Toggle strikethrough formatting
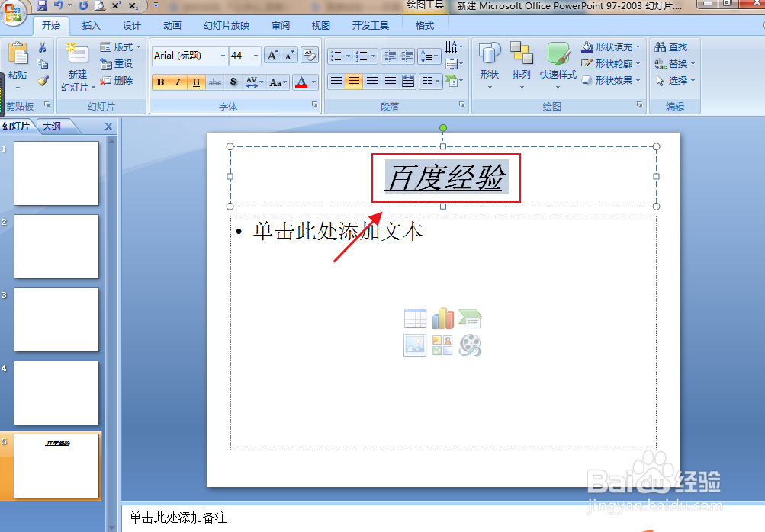Screen dimensions: 765x532 [214, 82]
